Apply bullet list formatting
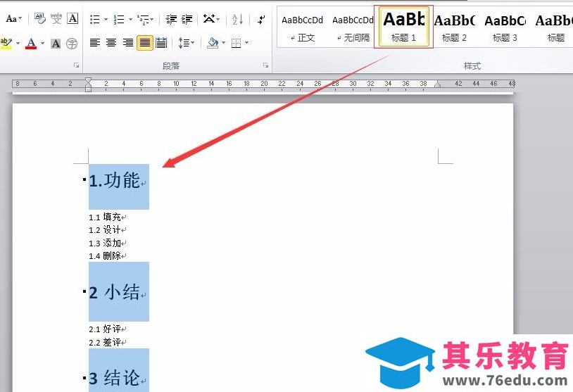The height and width of the screenshot is (392, 573). (x=94, y=20)
